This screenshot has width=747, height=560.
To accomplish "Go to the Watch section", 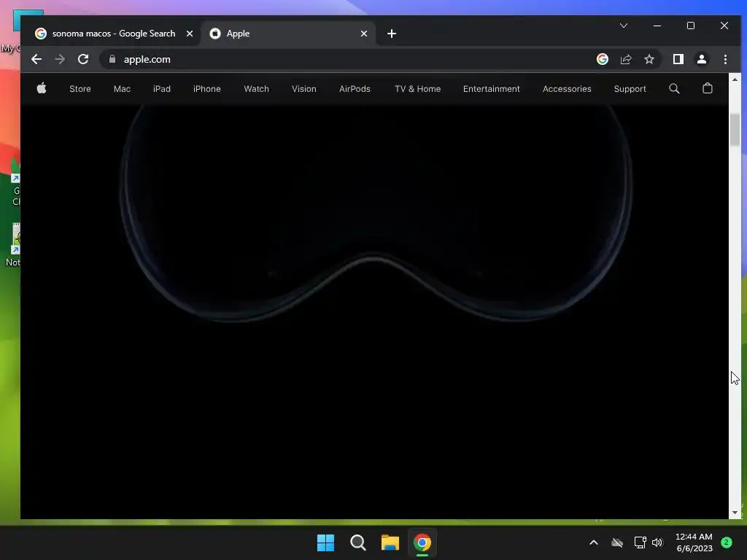I will tap(256, 88).
